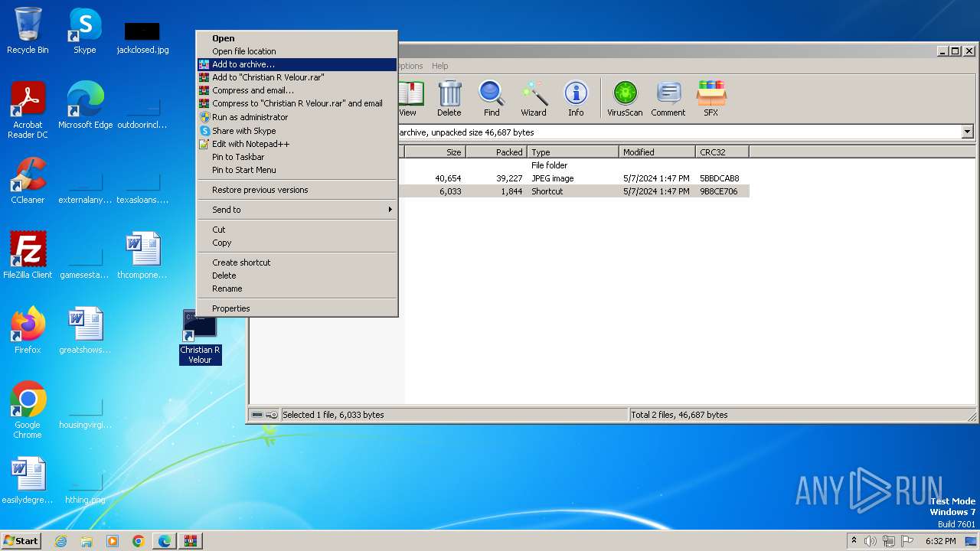Open the Windows Start menu
The width and height of the screenshot is (980, 551).
(x=21, y=541)
